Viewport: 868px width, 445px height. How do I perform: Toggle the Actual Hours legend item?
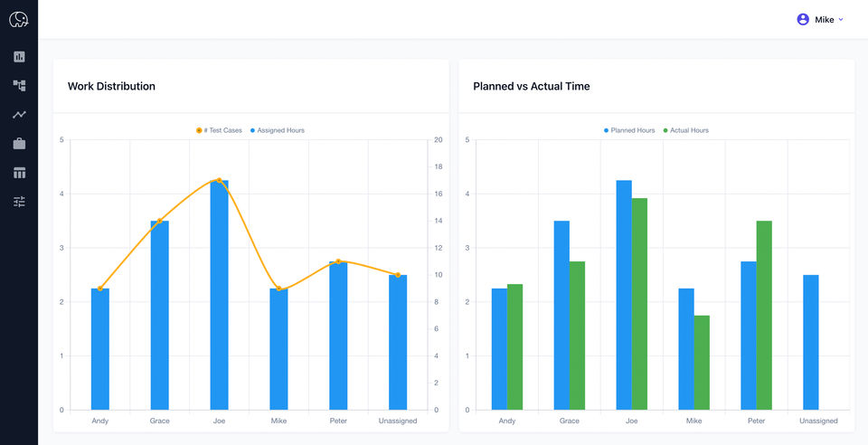click(686, 130)
